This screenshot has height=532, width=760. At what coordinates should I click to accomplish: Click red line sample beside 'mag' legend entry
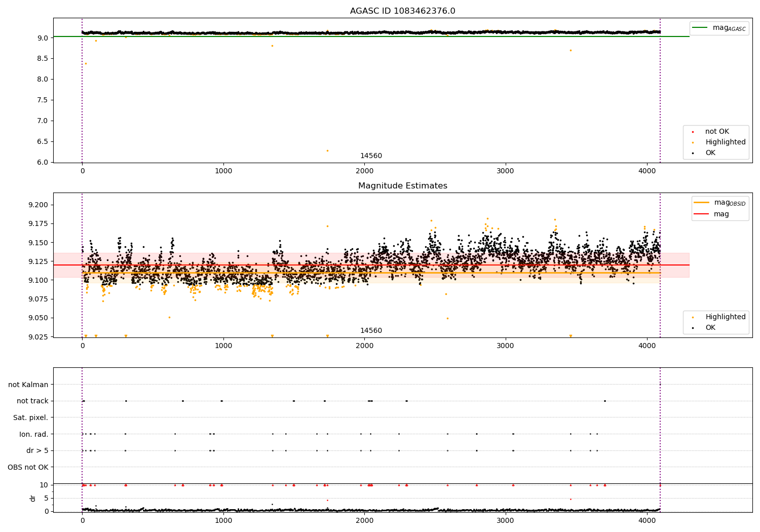(701, 214)
